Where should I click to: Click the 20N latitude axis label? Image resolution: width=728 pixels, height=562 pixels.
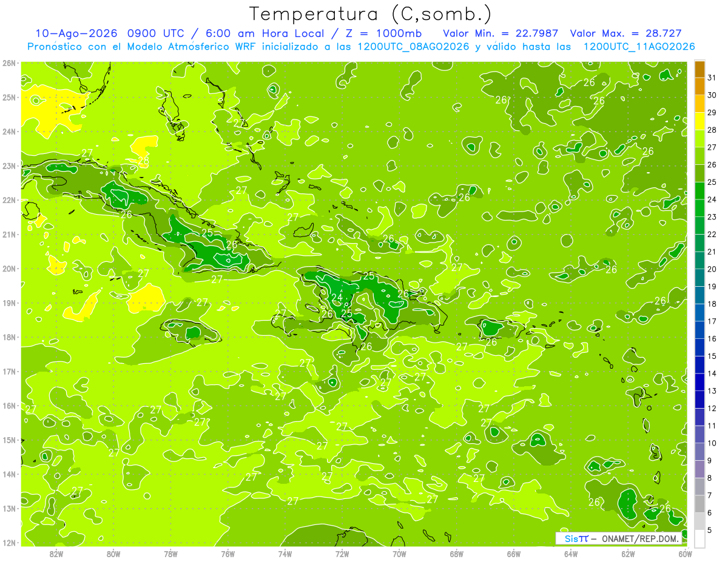[x=9, y=269]
